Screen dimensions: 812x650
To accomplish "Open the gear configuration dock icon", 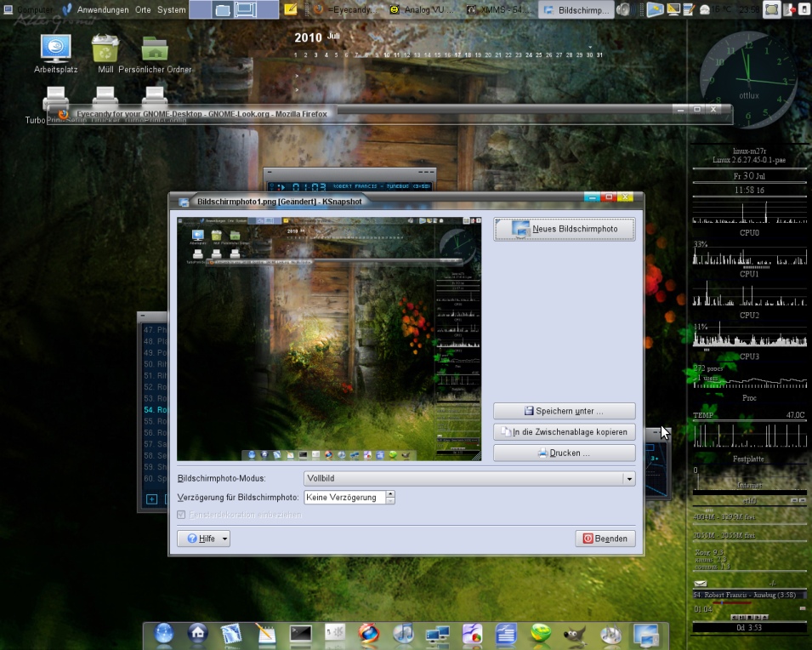I will click(335, 632).
